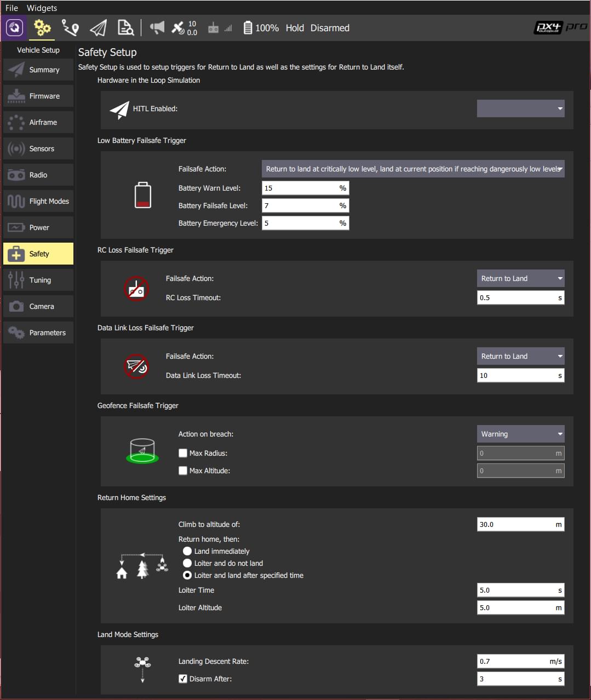Open the Parameters setup page
Image resolution: width=591 pixels, height=700 pixels.
click(x=38, y=333)
